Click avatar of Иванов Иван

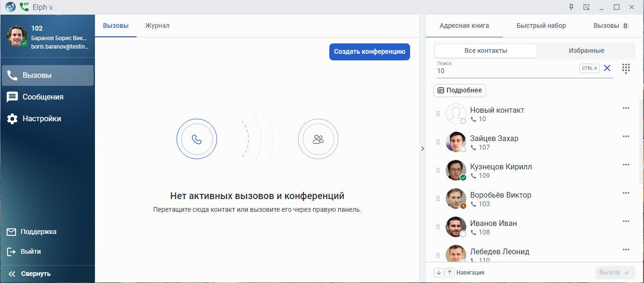click(x=456, y=227)
